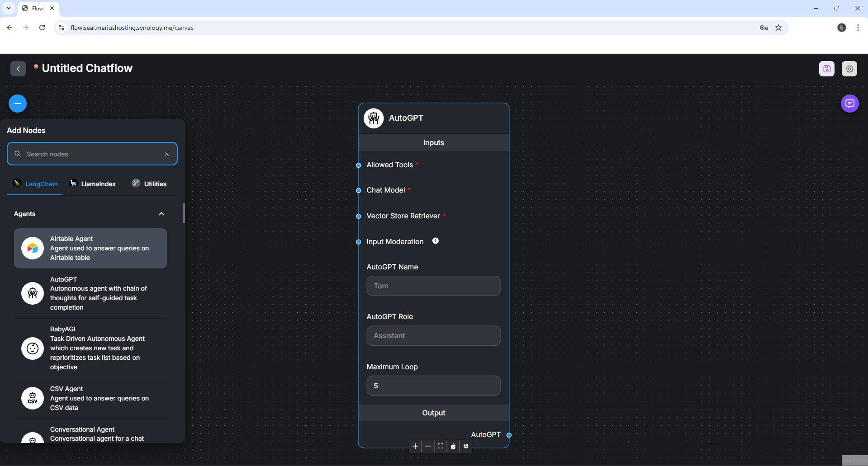This screenshot has height=466, width=868.
Task: Click the AutoGPT output connector dot
Action: 509,435
